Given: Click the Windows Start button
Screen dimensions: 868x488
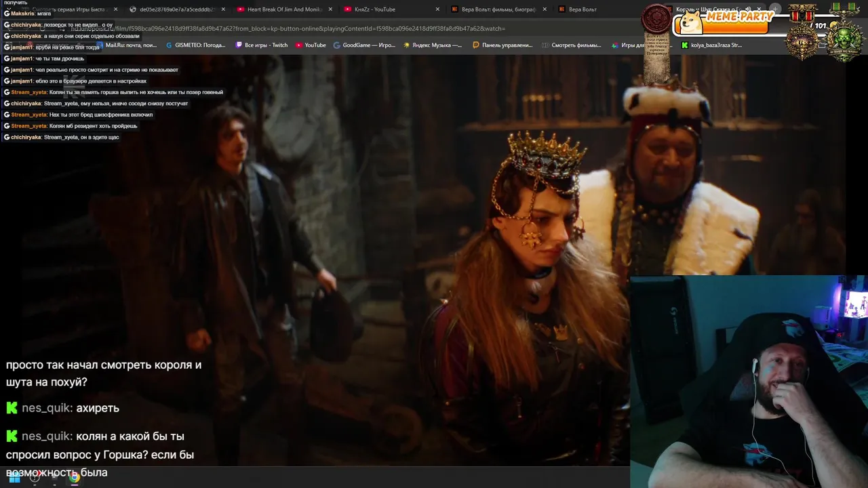Looking at the screenshot, I should (14, 478).
